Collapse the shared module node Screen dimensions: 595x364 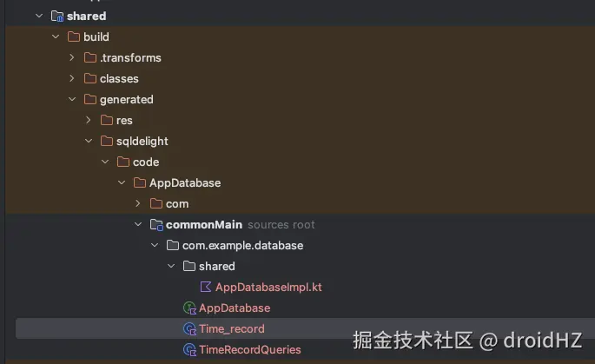(x=39, y=16)
